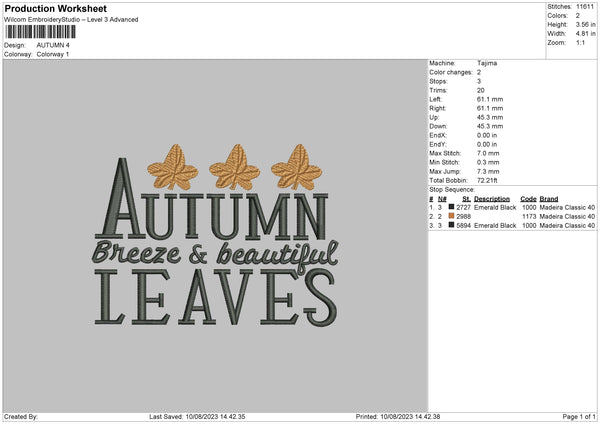Select the embroidered word AUTUMN

point(214,215)
